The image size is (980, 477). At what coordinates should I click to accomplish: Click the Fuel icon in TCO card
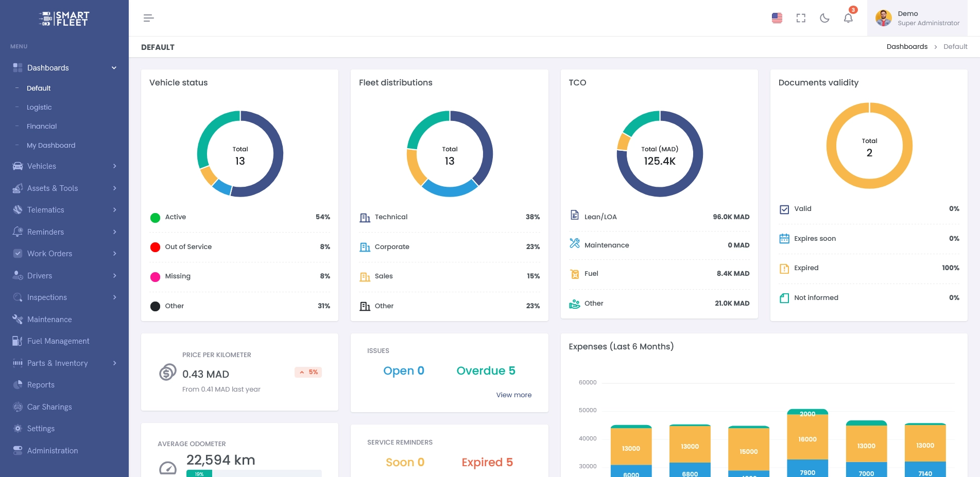point(574,274)
